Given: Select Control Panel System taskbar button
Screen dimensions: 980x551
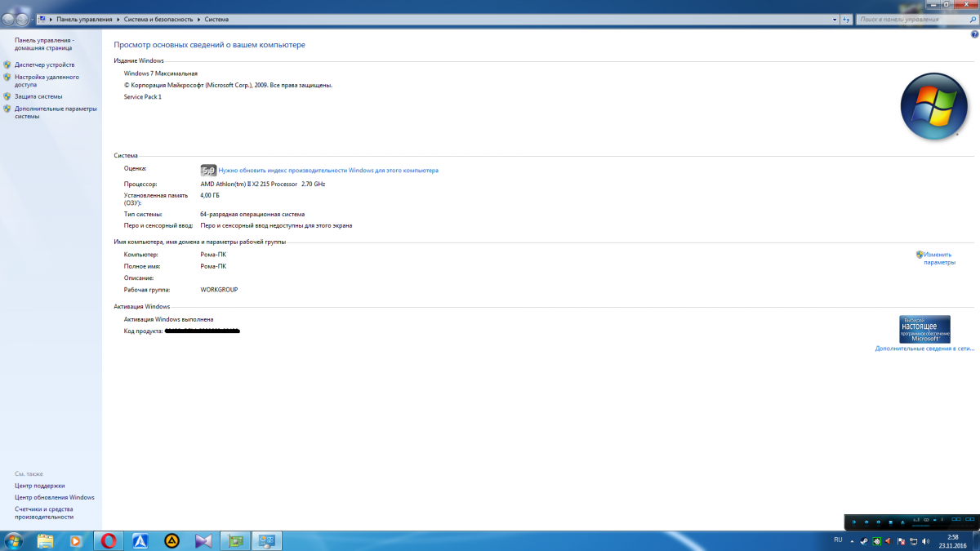Looking at the screenshot, I should click(267, 540).
